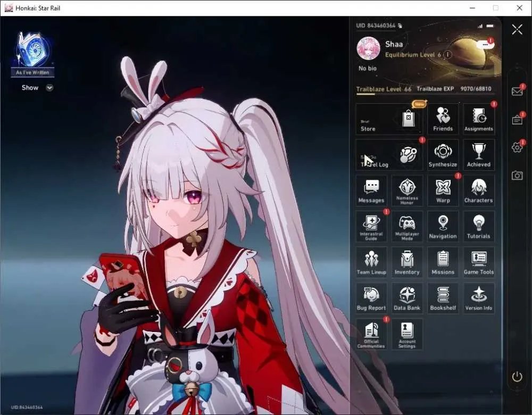The height and width of the screenshot is (415, 532).
Task: Open Account Settings
Action: click(x=407, y=334)
